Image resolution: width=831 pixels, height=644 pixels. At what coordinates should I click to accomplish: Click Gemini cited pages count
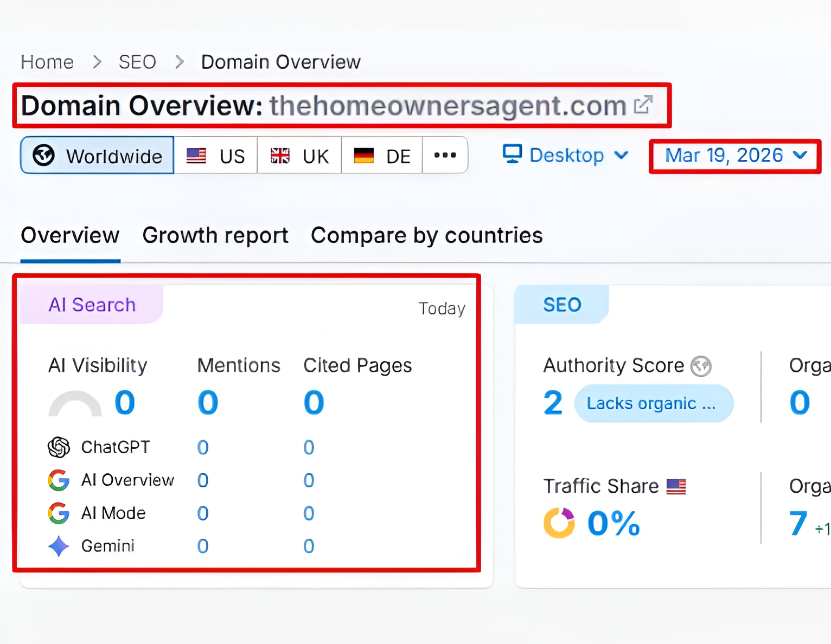click(x=309, y=546)
